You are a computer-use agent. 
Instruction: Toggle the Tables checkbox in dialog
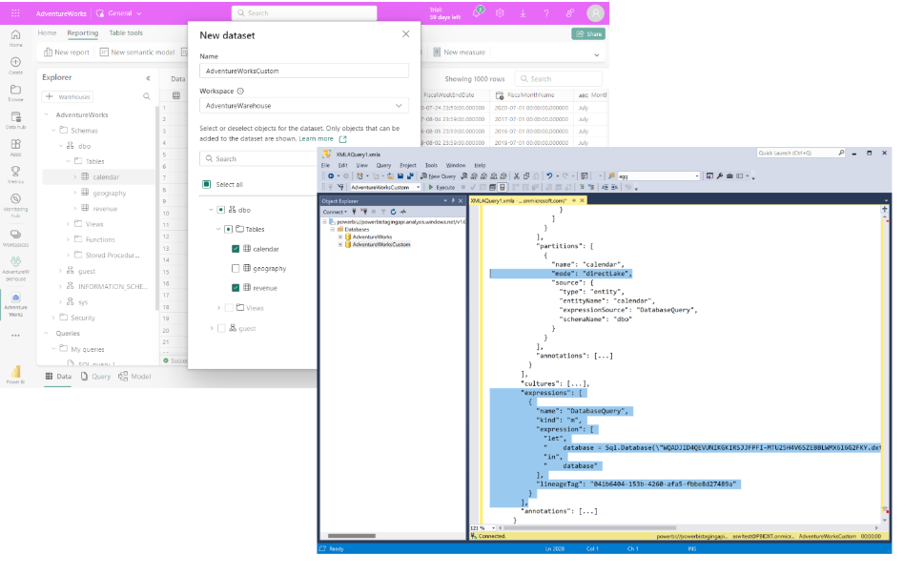tap(229, 229)
